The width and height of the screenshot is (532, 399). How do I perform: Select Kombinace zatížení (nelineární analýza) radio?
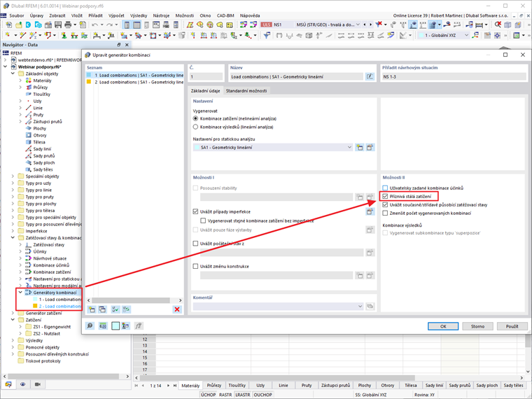(x=195, y=119)
